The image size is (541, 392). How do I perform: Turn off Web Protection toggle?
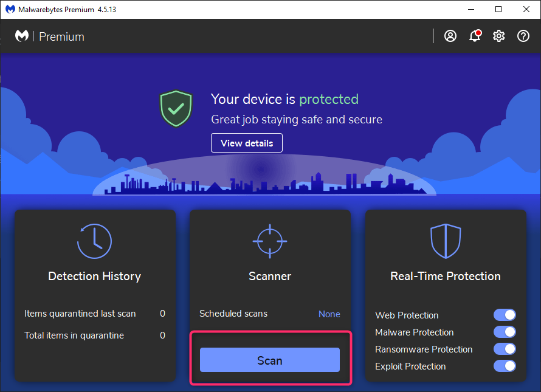[x=505, y=315]
